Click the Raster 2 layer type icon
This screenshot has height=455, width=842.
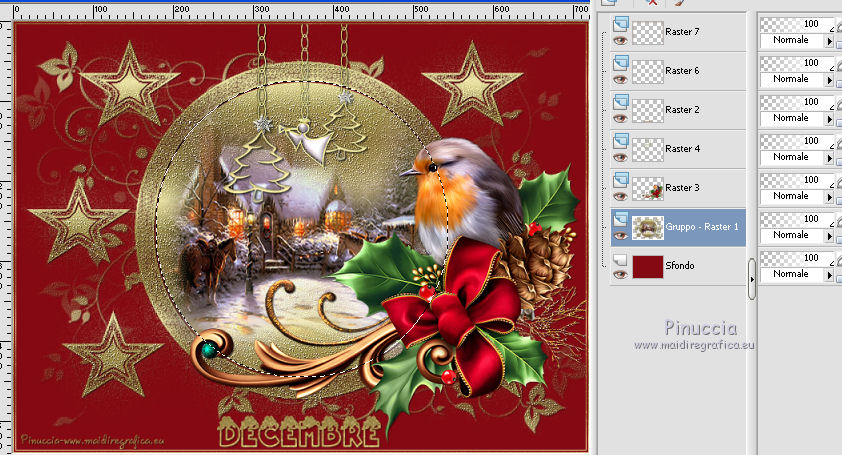(x=621, y=102)
